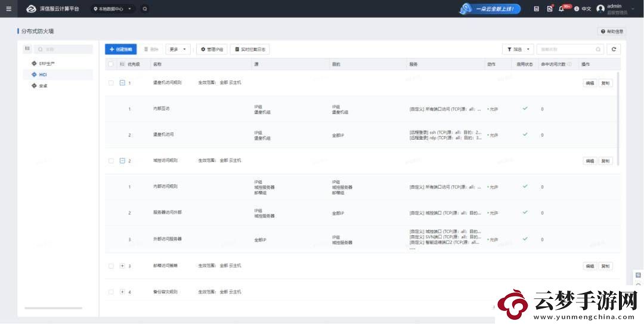Click column settings icon beside 优先级
Viewport: 644px width, 324px height.
tap(122, 64)
